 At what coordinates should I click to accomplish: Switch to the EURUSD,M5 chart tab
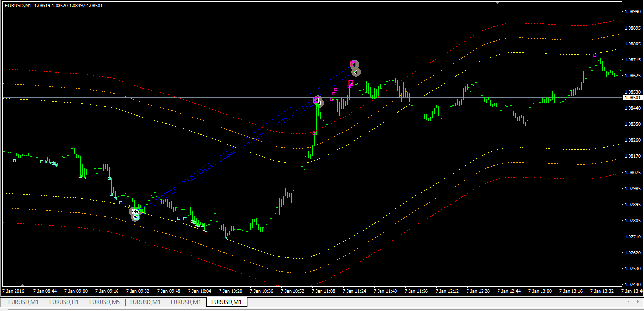(x=104, y=302)
